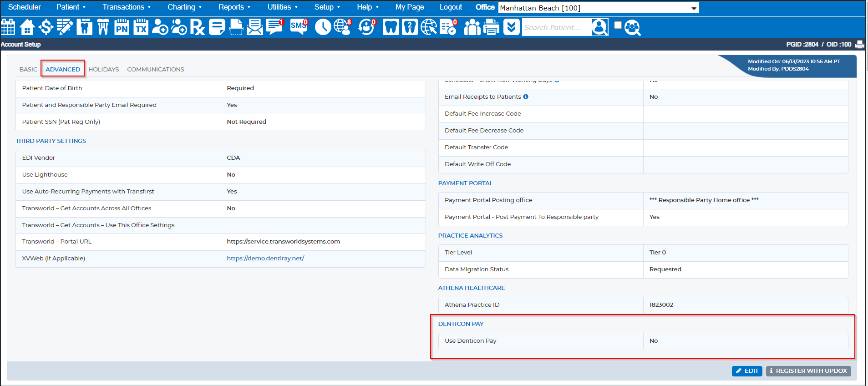Click the plain tooth square icon

coord(391,27)
